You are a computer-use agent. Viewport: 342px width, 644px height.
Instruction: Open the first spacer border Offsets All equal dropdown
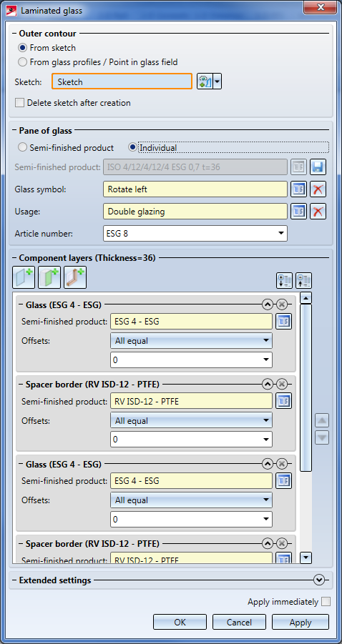tap(191, 420)
